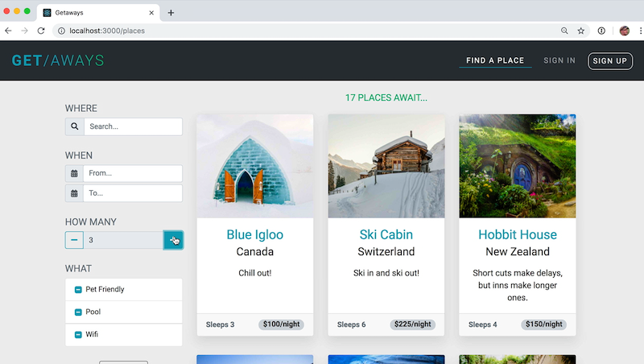Focus the To... date field

point(133,193)
